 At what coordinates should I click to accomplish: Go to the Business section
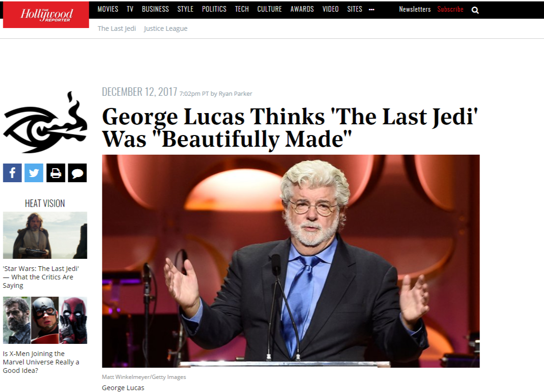156,9
